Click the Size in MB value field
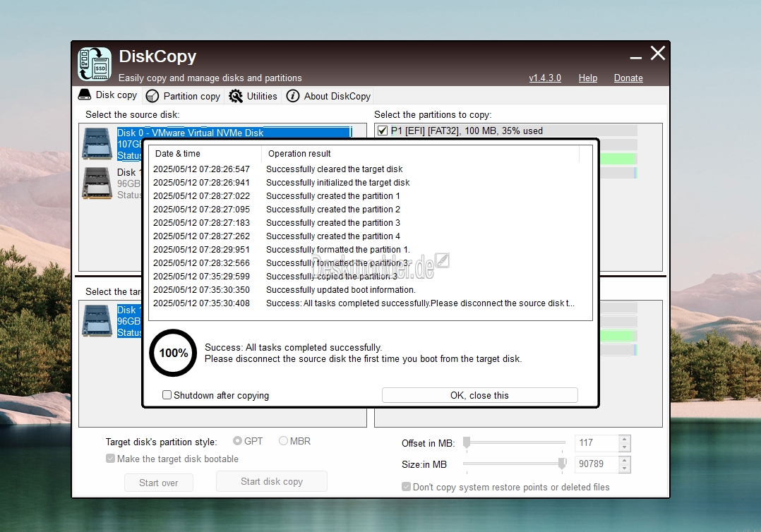Image resolution: width=761 pixels, height=532 pixels. click(597, 464)
